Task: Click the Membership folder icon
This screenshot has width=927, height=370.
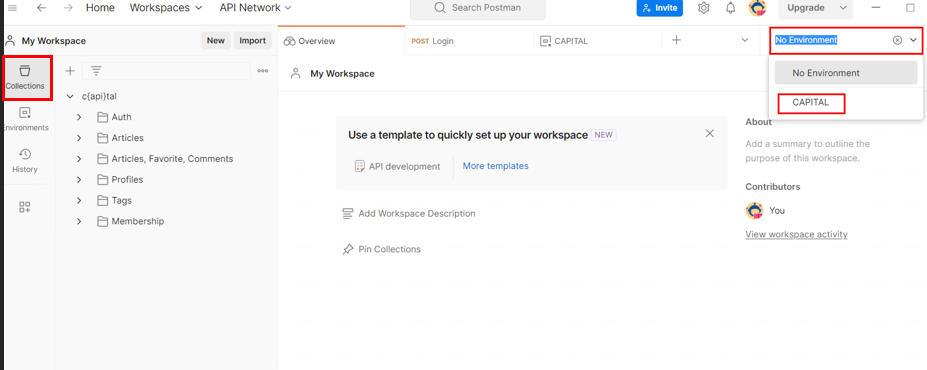Action: 102,221
